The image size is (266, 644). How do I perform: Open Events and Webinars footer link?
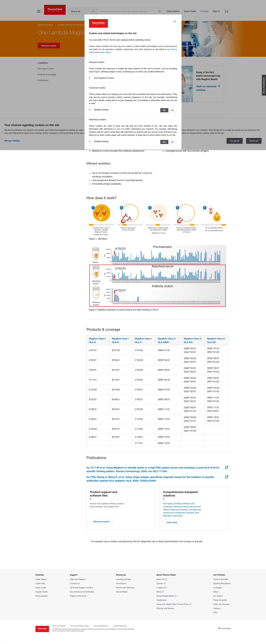(x=125, y=587)
